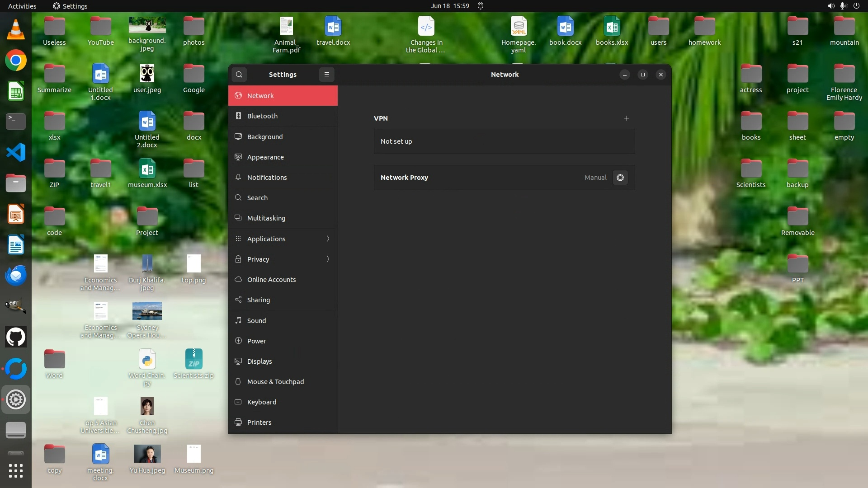The width and height of the screenshot is (868, 488).
Task: Select Mouse & Touchpad settings
Action: click(275, 381)
